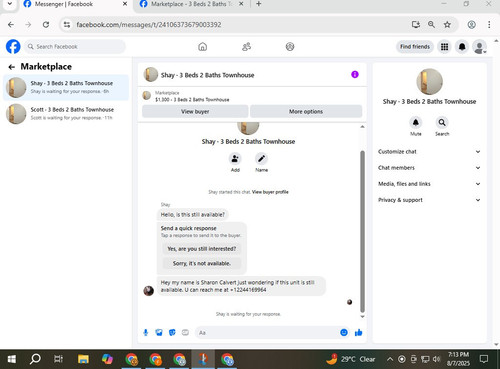Open the Windows Start menu
The height and width of the screenshot is (369, 500).
tap(12, 359)
